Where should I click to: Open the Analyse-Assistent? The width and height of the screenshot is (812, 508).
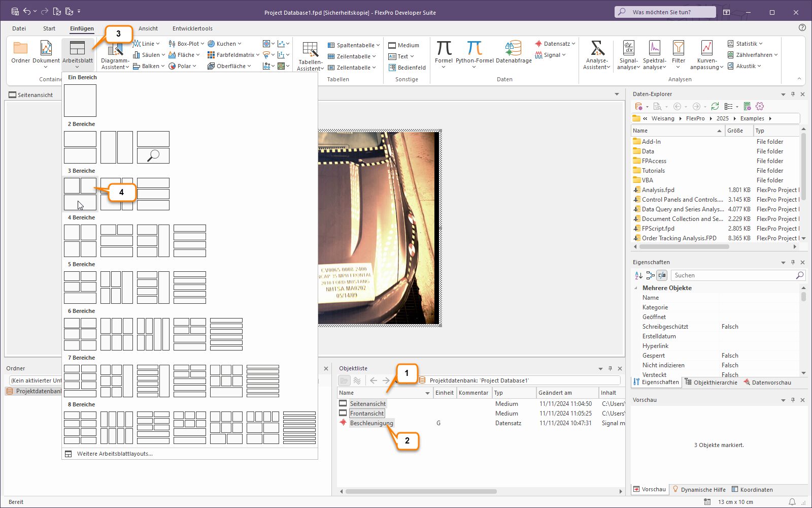click(597, 49)
